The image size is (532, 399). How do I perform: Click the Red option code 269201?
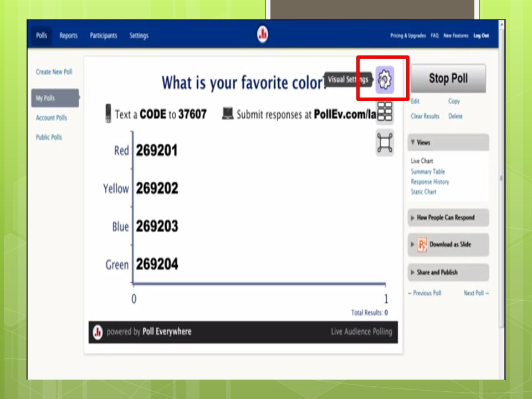coord(156,151)
